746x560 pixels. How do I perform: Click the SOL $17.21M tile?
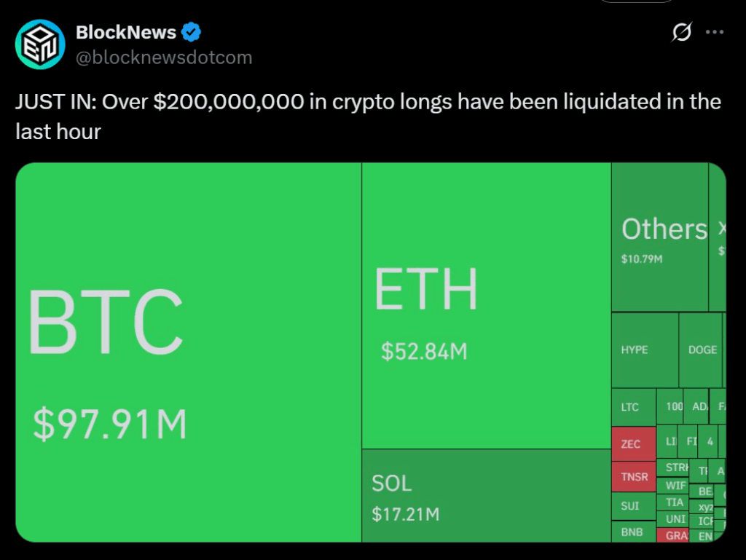coord(486,495)
